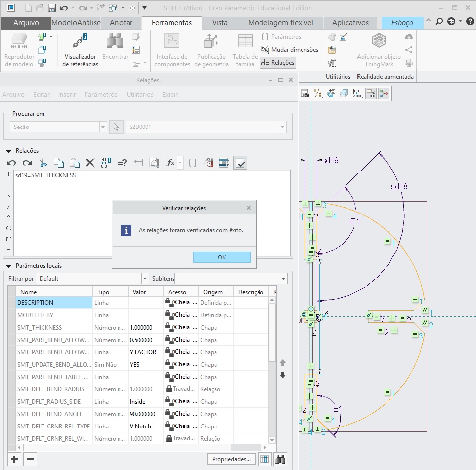Image resolution: width=476 pixels, height=470 pixels.
Task: Click search magnifier in ribbon corner
Action: (x=439, y=22)
